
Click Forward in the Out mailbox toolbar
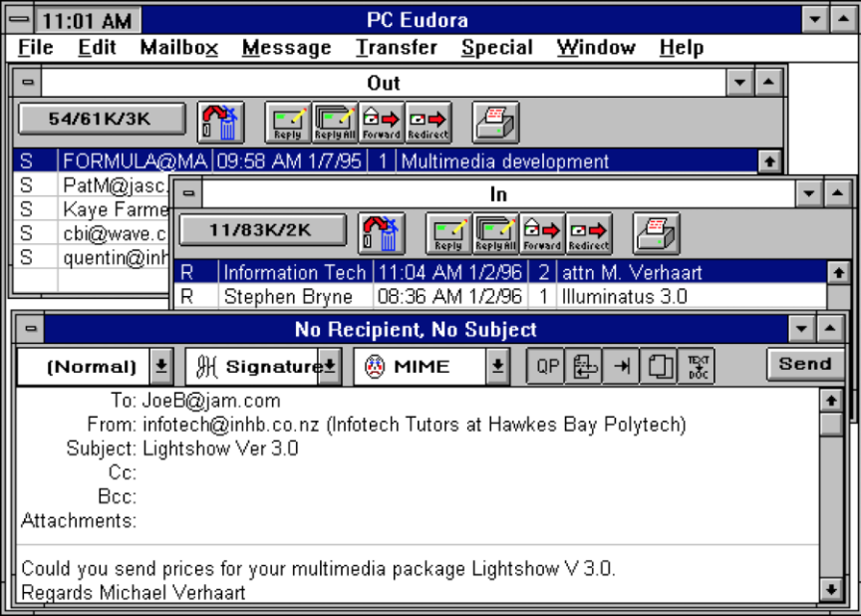pyautogui.click(x=382, y=123)
